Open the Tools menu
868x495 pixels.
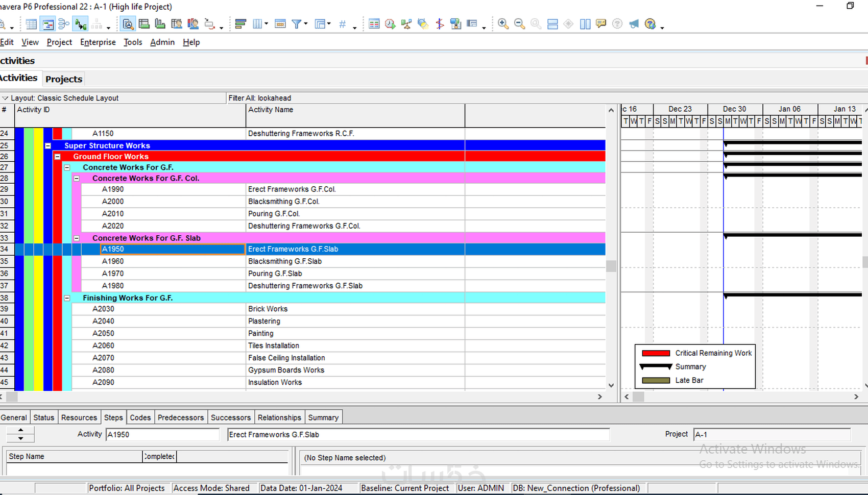[133, 42]
